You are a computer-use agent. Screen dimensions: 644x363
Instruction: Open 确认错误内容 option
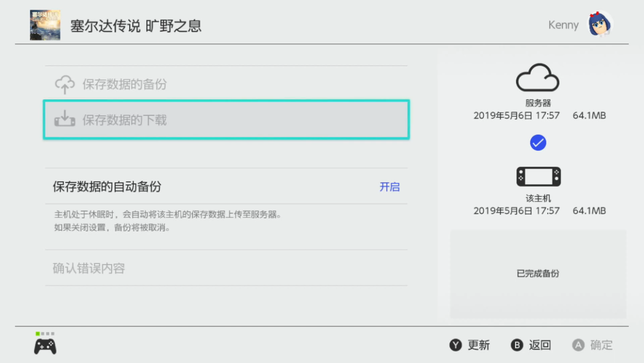(89, 268)
